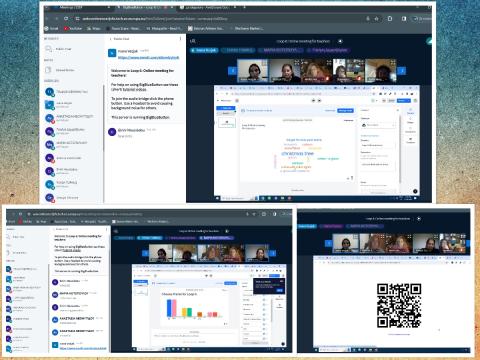
Task: Toggle recording indicator beside top meeting title
Action: click(x=340, y=41)
